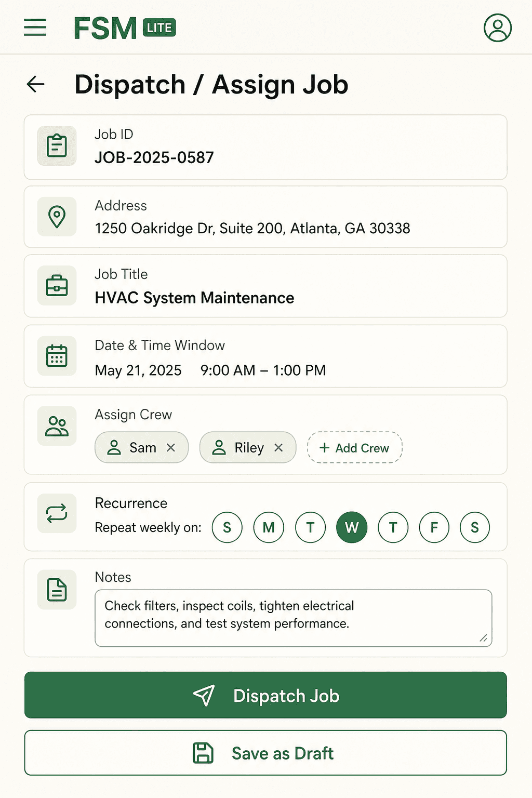Viewport: 532px width, 798px height.
Task: Tap the address location pin icon
Action: [57, 217]
